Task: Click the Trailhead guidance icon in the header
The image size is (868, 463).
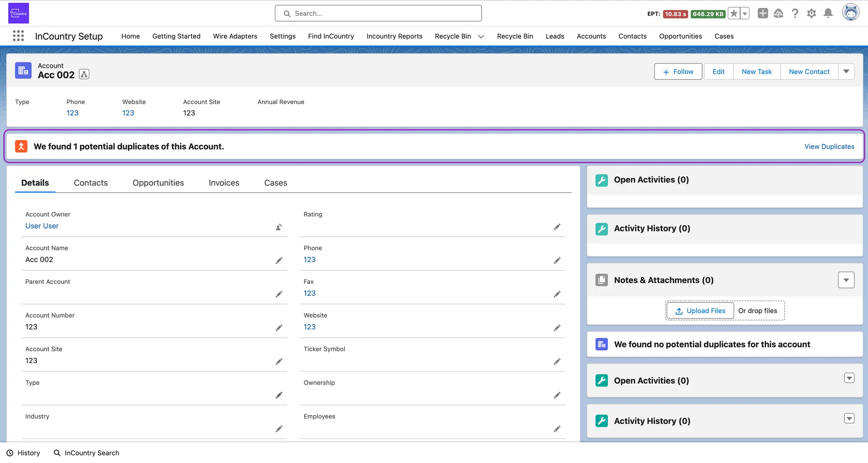Action: point(778,13)
